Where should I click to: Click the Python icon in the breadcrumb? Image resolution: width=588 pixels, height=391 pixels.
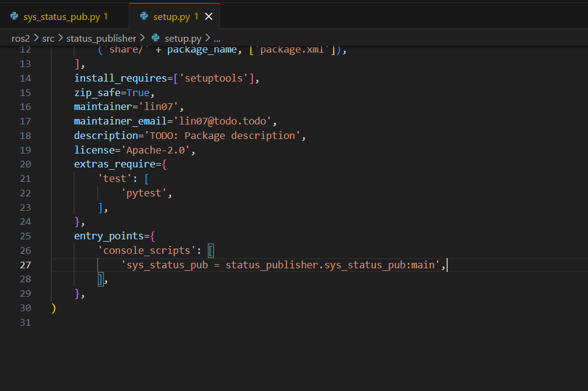[x=156, y=38]
